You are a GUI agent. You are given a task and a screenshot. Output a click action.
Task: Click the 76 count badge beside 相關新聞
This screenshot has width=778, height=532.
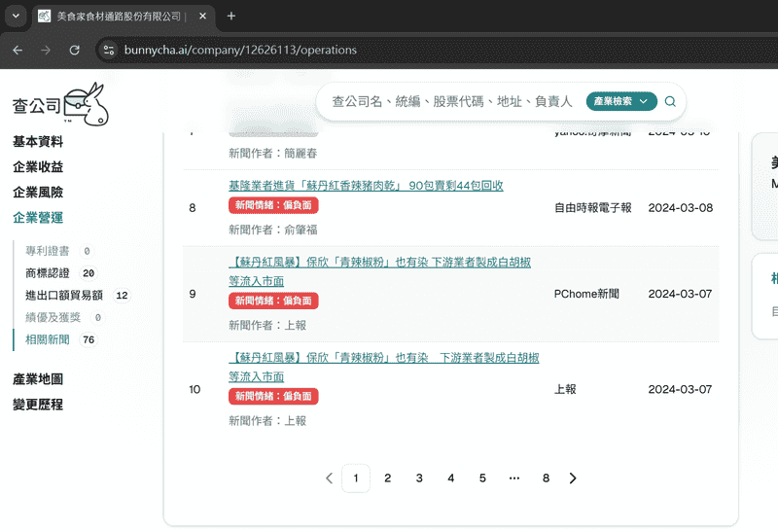click(x=88, y=340)
